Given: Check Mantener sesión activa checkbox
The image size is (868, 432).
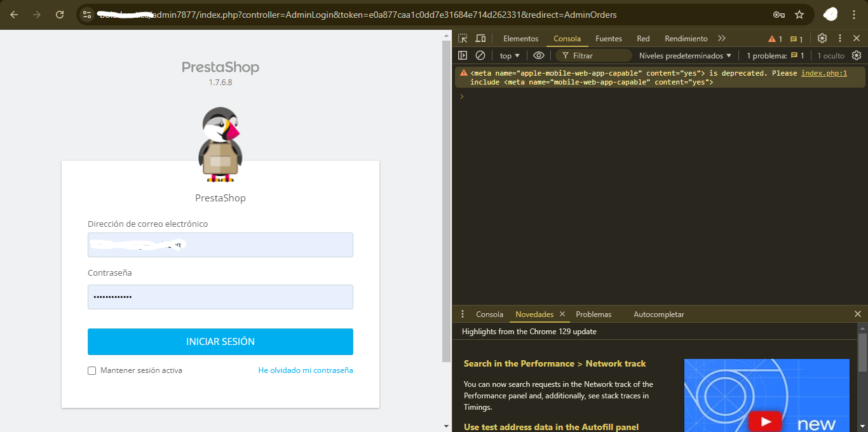Looking at the screenshot, I should click(x=92, y=370).
